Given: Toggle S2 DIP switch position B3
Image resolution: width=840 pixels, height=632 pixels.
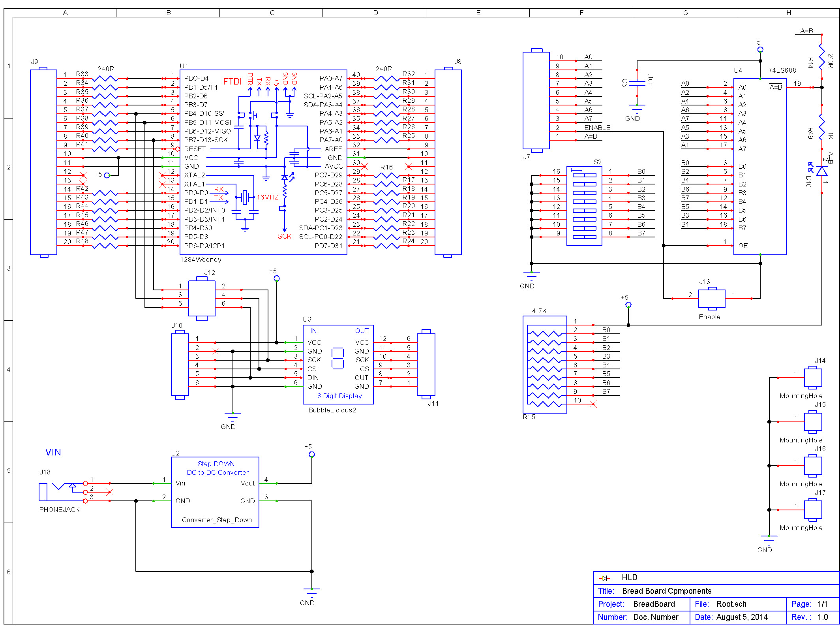Looking at the screenshot, I should pos(584,201).
